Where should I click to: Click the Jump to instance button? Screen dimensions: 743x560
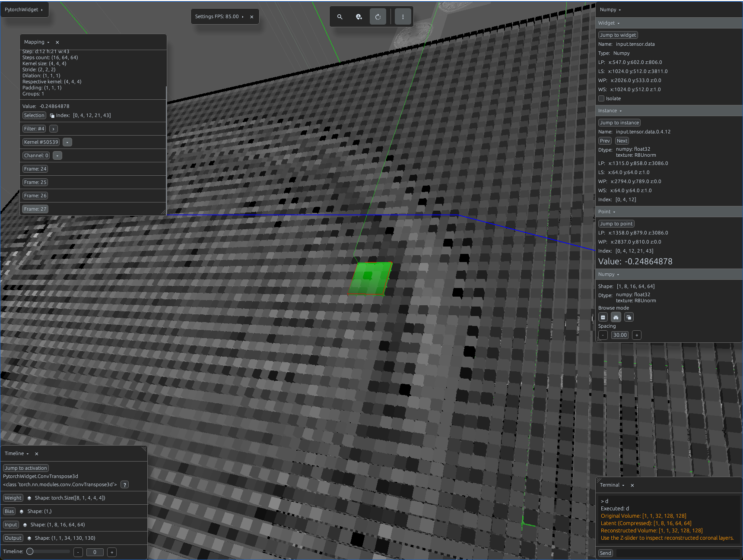[619, 123]
